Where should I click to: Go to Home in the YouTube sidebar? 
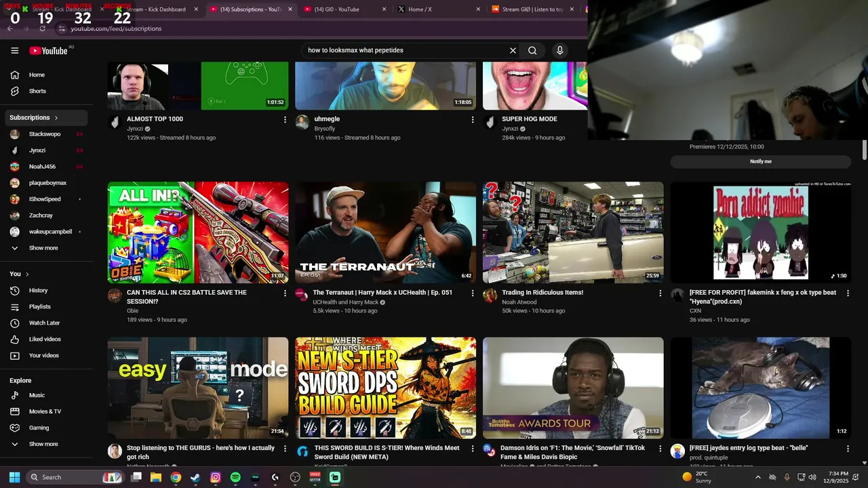coord(45,75)
